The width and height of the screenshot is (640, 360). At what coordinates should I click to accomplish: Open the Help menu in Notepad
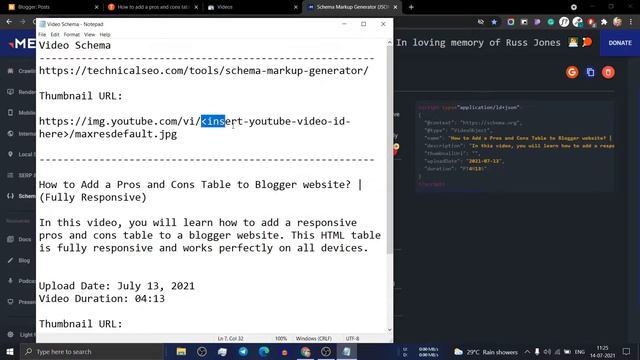[x=105, y=35]
